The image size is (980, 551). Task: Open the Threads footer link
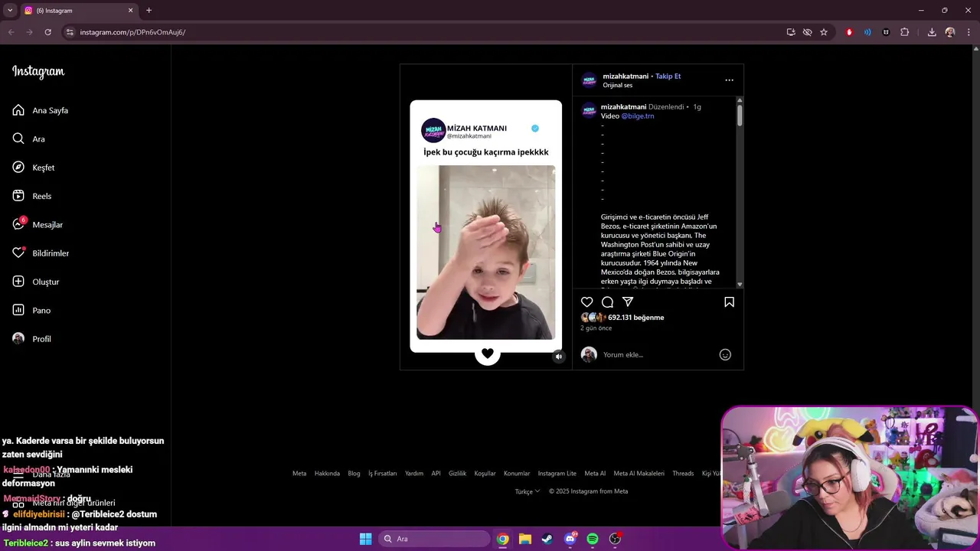click(x=683, y=474)
